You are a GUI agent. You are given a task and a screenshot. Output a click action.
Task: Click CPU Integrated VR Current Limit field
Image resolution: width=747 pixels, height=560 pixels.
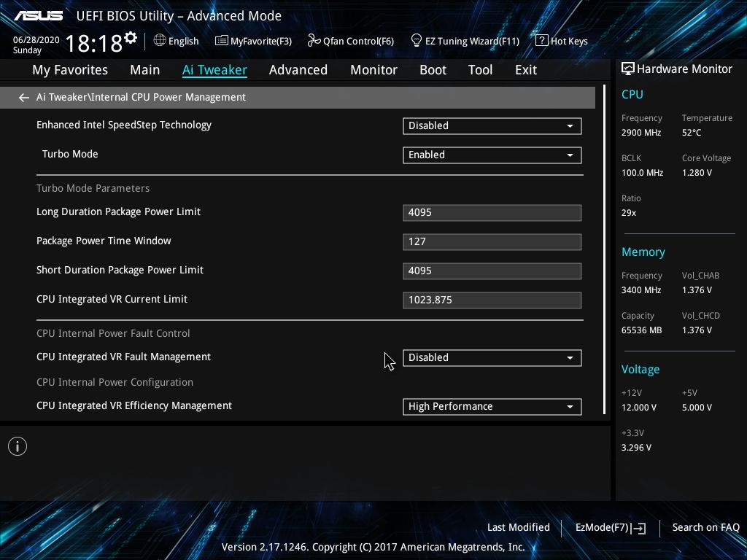[492, 300]
